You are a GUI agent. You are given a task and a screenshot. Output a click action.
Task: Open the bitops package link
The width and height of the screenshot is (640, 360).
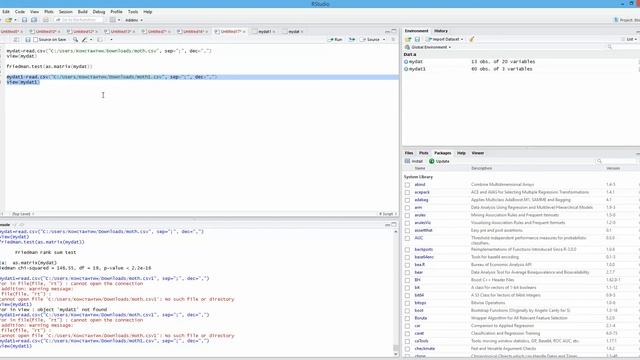point(420,303)
